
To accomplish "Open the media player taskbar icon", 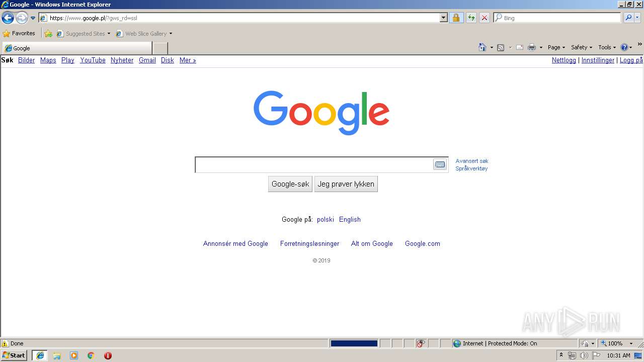I will (x=74, y=355).
